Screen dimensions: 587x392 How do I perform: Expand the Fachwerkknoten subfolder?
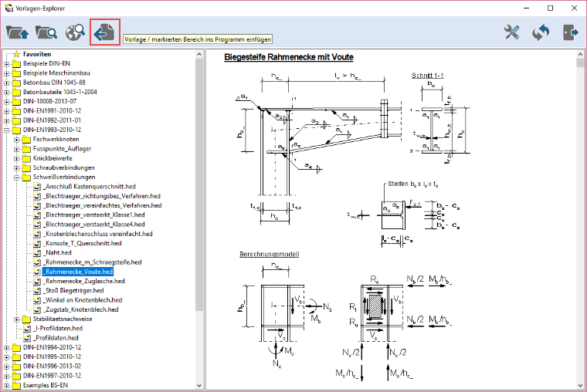pos(16,140)
